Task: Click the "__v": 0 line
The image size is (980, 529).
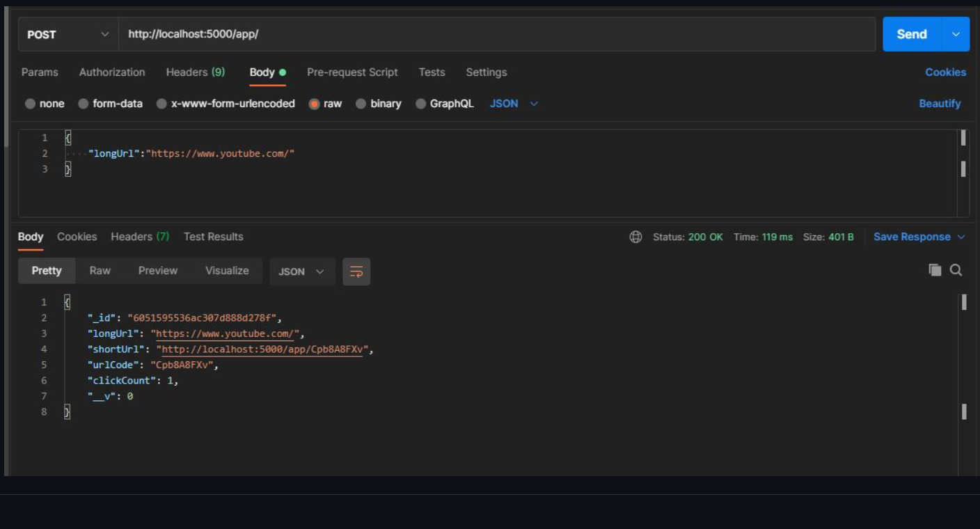Action: (110, 396)
